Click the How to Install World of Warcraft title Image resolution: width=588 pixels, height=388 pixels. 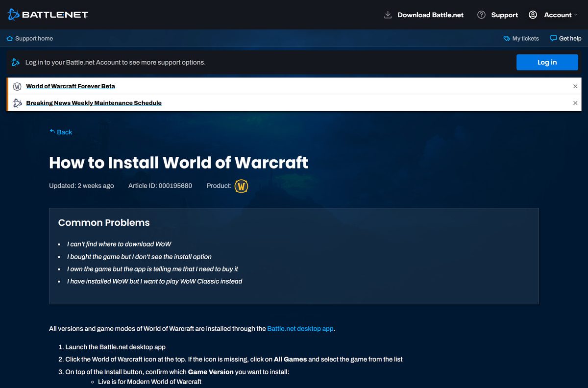pos(178,162)
